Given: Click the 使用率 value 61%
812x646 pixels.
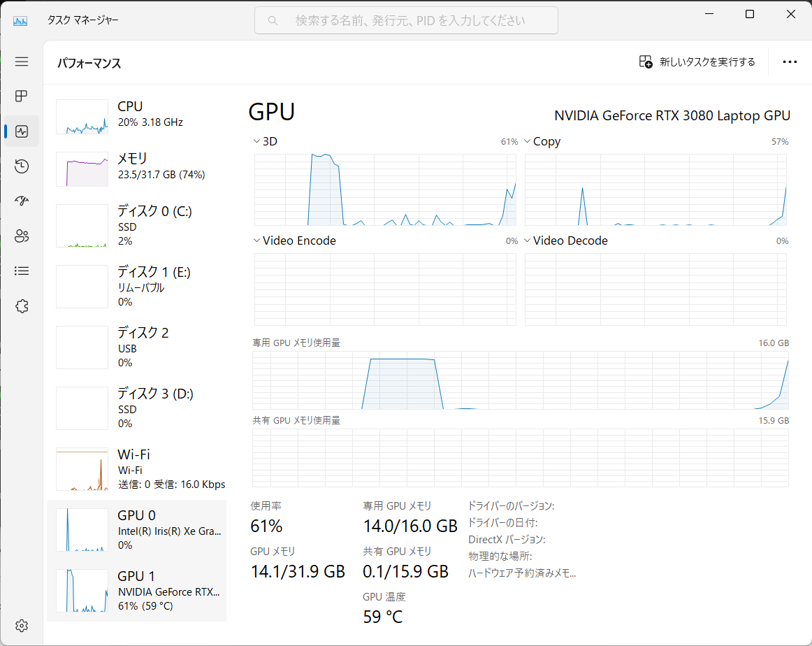Looking at the screenshot, I should pos(266,526).
